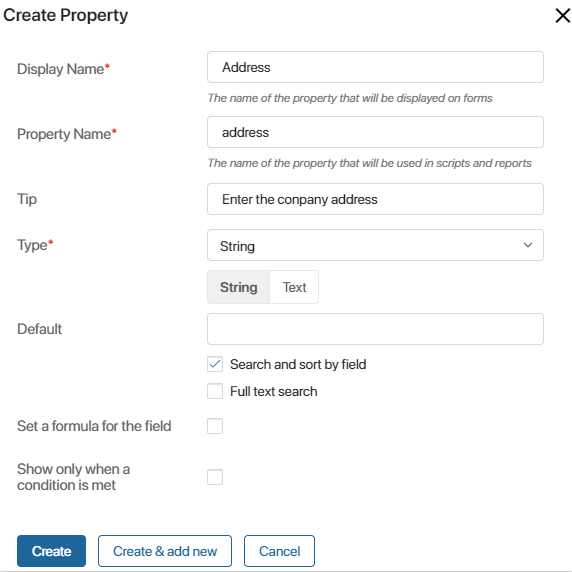Click the Search and sort by field label
572x572 pixels.
tap(298, 364)
